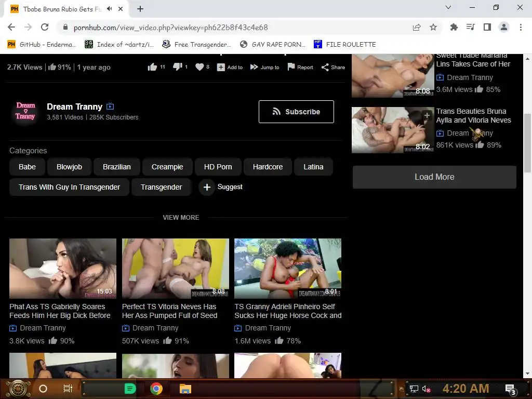This screenshot has height=399, width=532.
Task: Open File Explorer from the taskbar
Action: click(185, 389)
